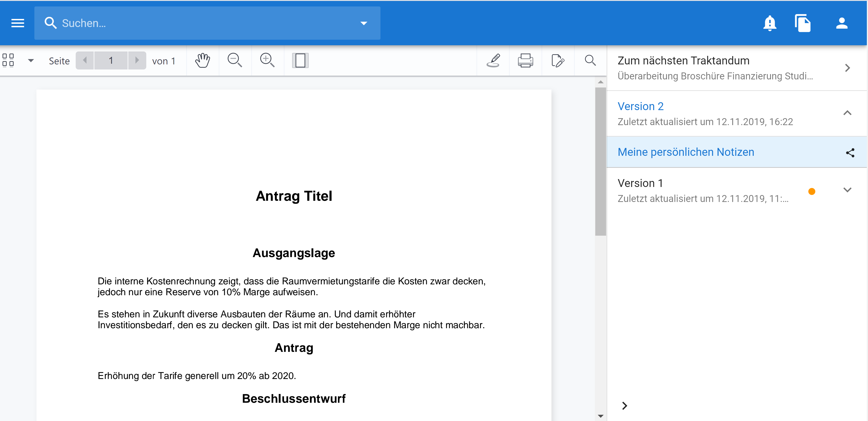The image size is (868, 421).
Task: Search within the document
Action: tap(590, 61)
